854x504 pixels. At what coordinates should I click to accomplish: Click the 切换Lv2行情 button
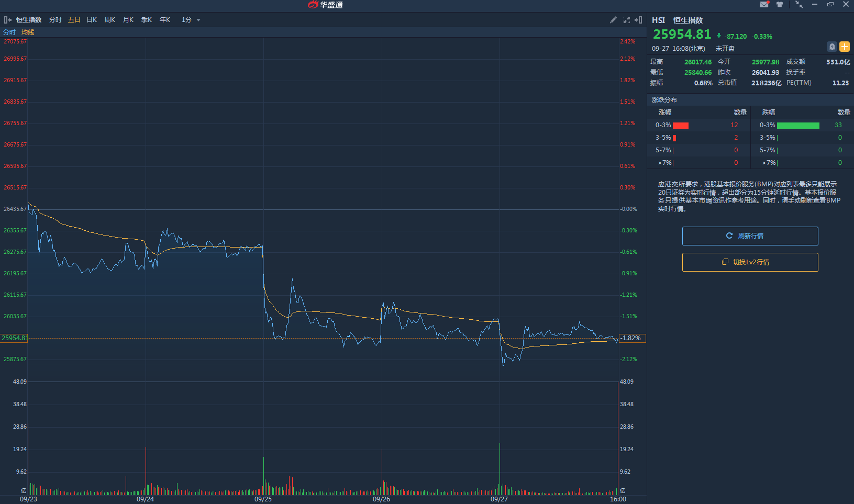(750, 262)
